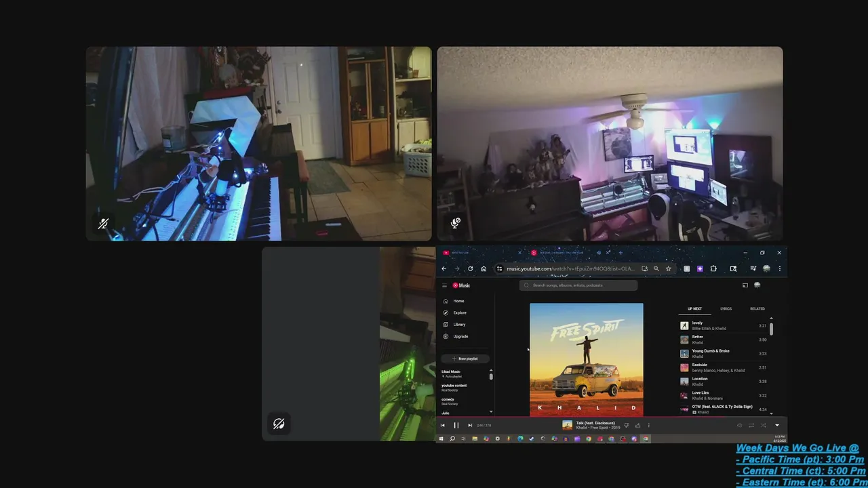The width and height of the screenshot is (868, 488).
Task: Dislike the song Talk (feat. Disclosure)
Action: coord(626,426)
